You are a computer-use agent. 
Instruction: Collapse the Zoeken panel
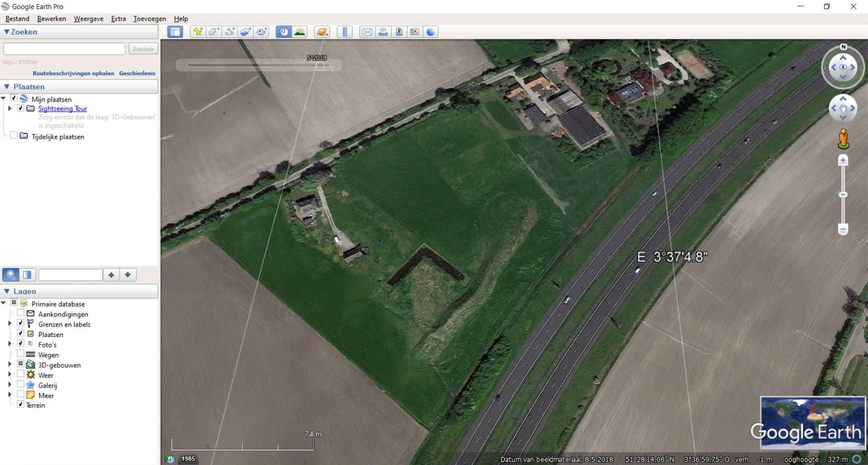click(6, 32)
